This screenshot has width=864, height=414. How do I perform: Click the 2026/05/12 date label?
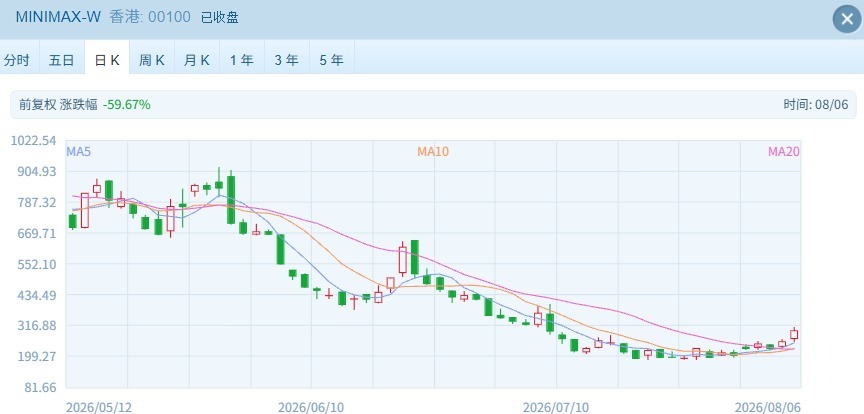click(99, 407)
